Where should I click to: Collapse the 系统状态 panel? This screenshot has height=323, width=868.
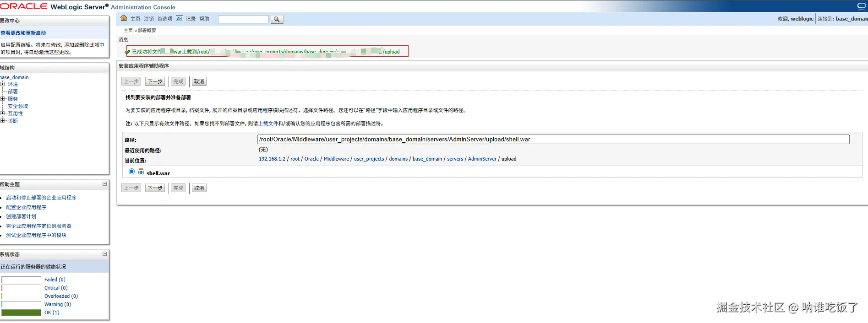[x=104, y=254]
